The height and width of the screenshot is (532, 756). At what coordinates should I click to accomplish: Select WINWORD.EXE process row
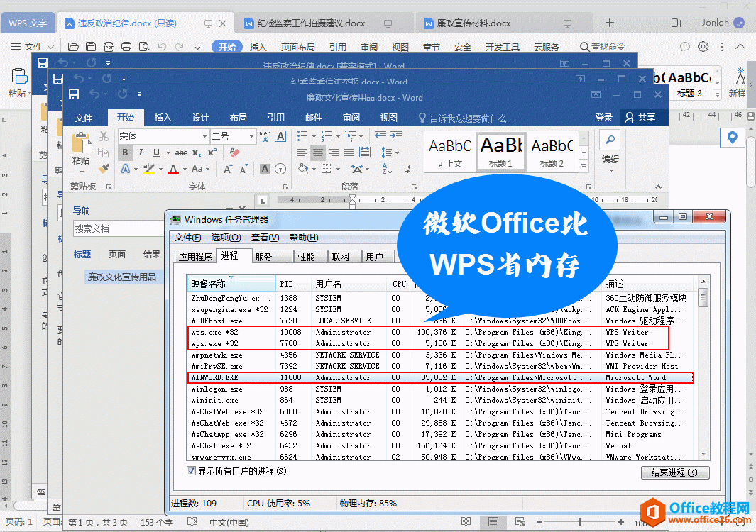coord(440,378)
